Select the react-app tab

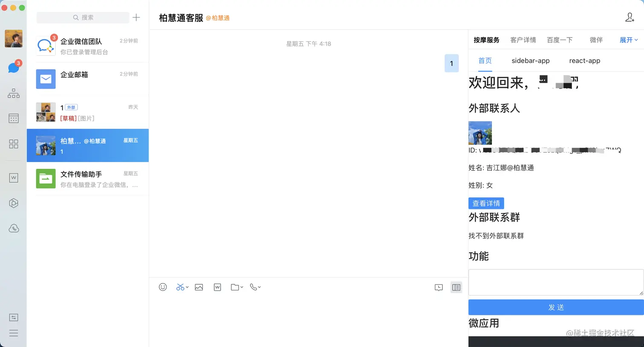[585, 61]
